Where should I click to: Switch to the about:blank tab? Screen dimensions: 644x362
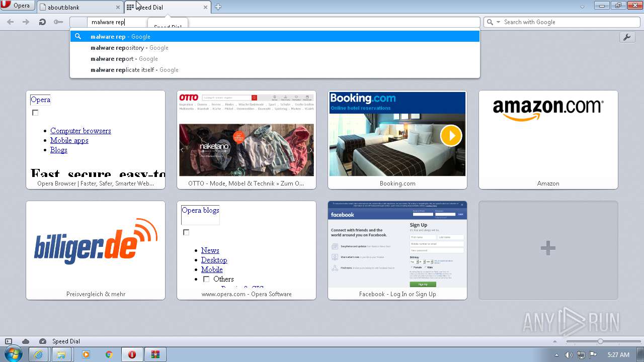pyautogui.click(x=80, y=7)
